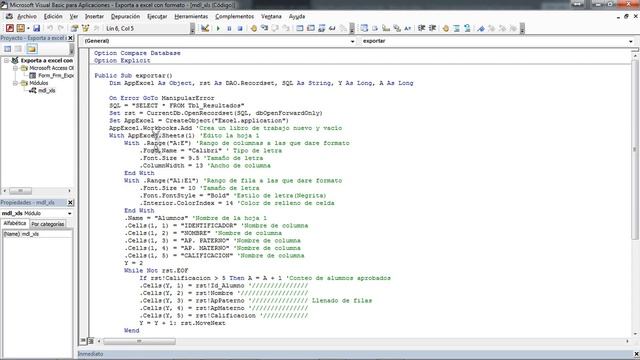Open the Insertar menu
This screenshot has height=360, width=640.
pyautogui.click(x=94, y=16)
